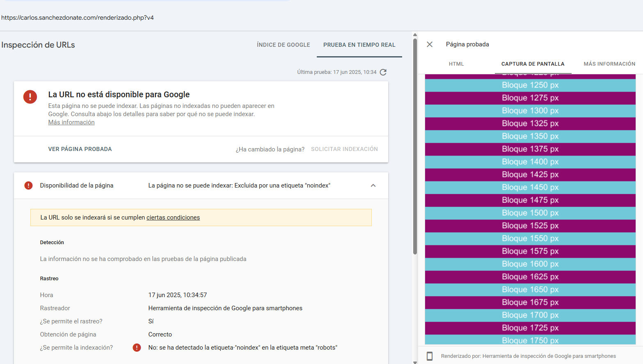The width and height of the screenshot is (643, 364).
Task: Click the red warning icon beside noindex detection
Action: point(137,348)
